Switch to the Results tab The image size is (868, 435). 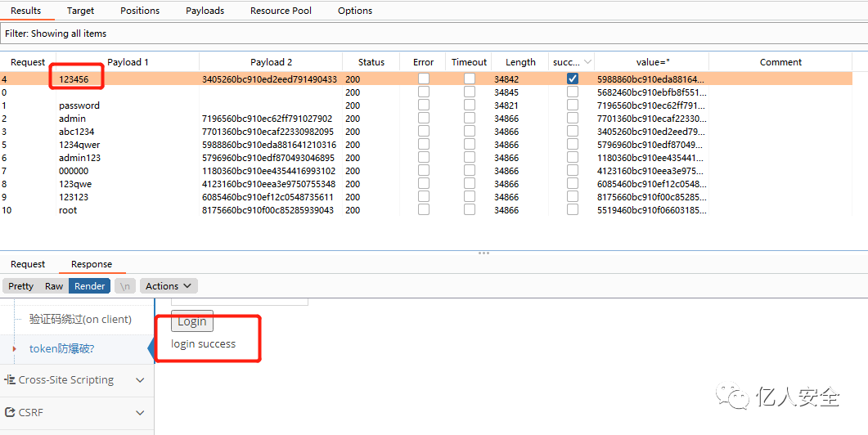(25, 11)
